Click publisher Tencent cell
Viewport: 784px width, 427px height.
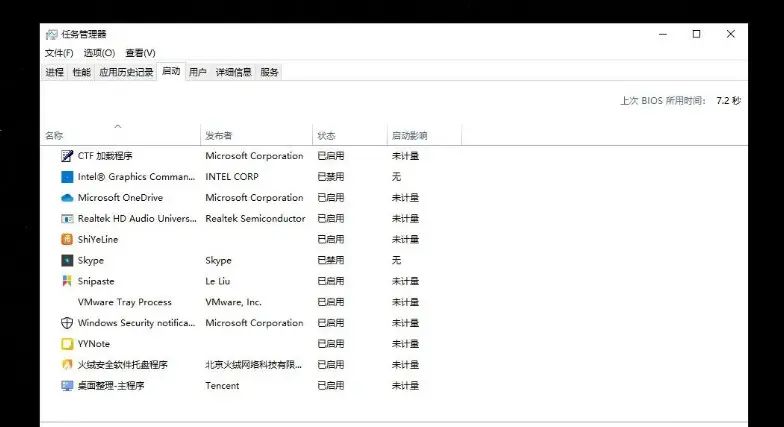(x=222, y=386)
